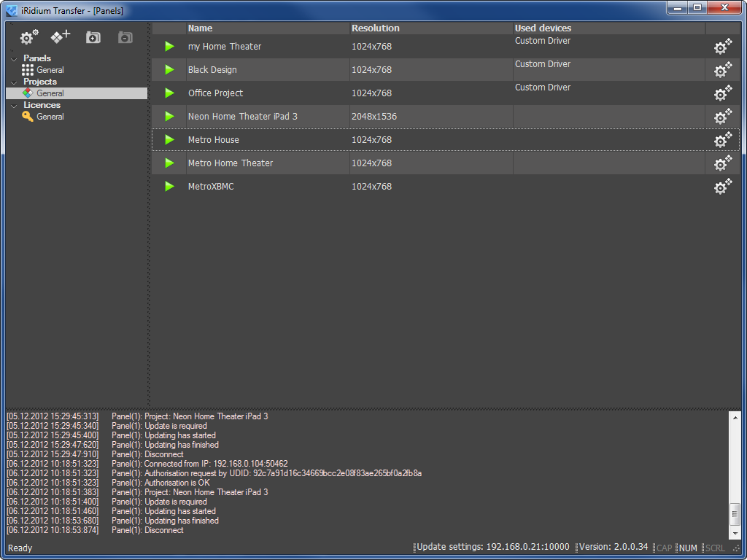The height and width of the screenshot is (560, 747).
Task: Click the add project toolbar icon
Action: tap(61, 36)
